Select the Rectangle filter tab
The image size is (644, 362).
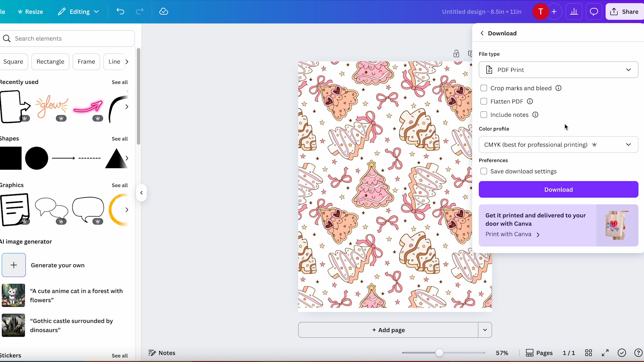click(50, 62)
